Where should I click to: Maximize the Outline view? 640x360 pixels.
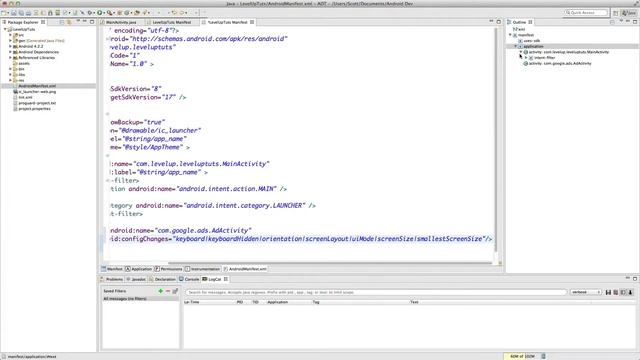pyautogui.click(x=635, y=22)
